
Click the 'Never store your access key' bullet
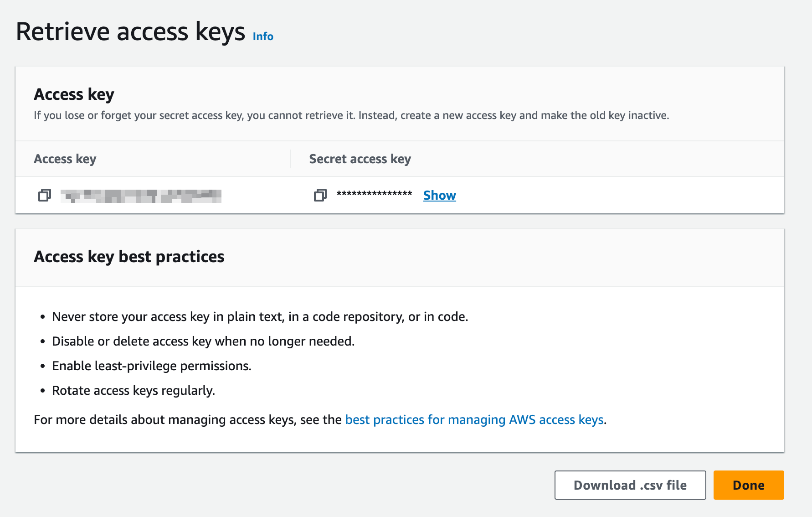pos(260,317)
